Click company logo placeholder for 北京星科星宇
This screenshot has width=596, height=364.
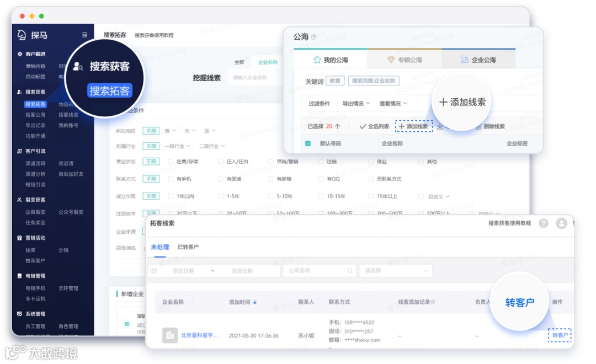170,335
